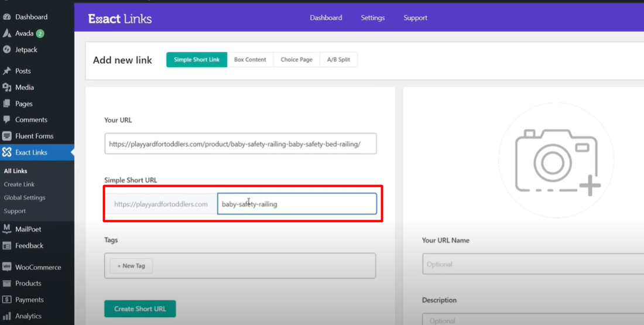Focus the short URL slug field
The height and width of the screenshot is (325, 644).
[x=297, y=204]
